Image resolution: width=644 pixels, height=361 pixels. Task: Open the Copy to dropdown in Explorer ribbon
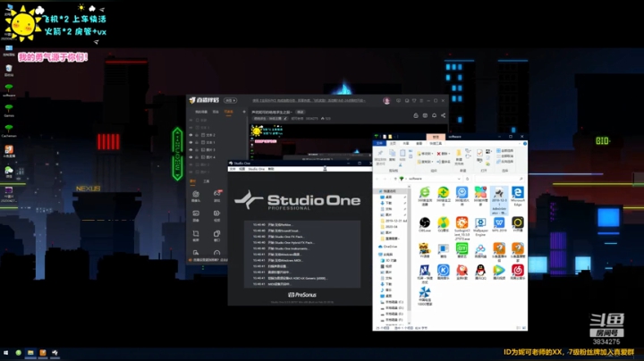425,162
